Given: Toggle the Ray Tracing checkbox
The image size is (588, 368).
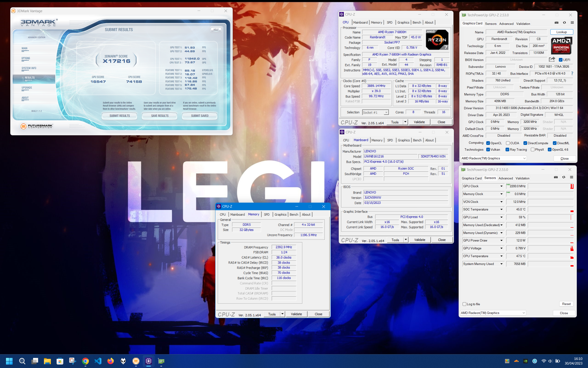Looking at the screenshot, I should pos(507,149).
